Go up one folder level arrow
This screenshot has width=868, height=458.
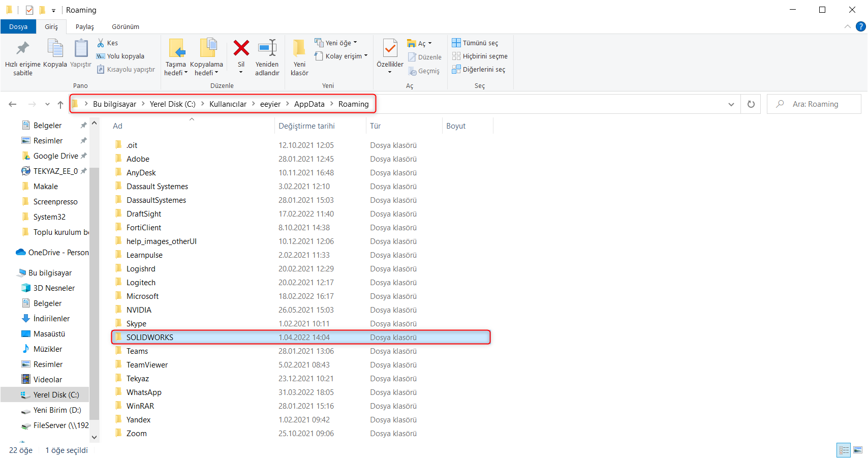(x=60, y=104)
